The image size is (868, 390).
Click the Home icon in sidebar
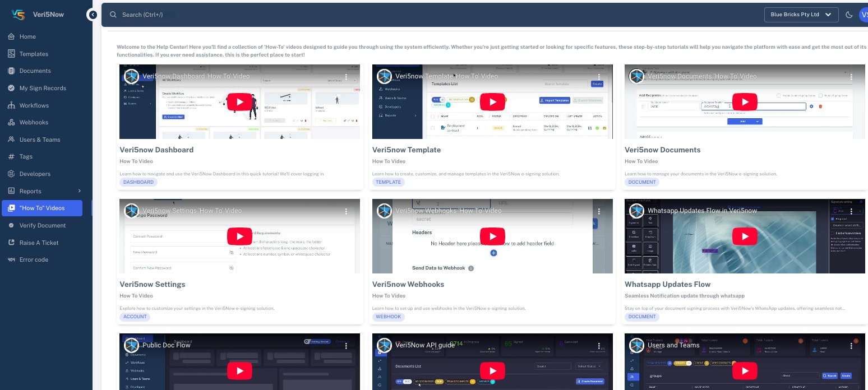pos(11,36)
